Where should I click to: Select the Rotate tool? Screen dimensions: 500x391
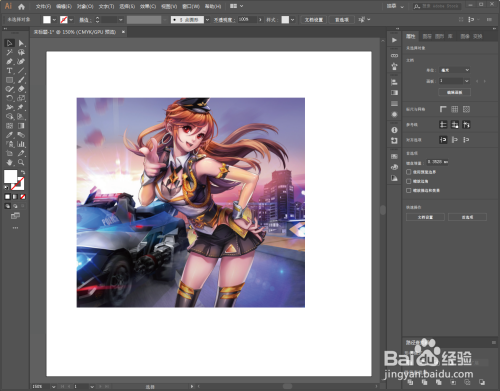pos(9,98)
